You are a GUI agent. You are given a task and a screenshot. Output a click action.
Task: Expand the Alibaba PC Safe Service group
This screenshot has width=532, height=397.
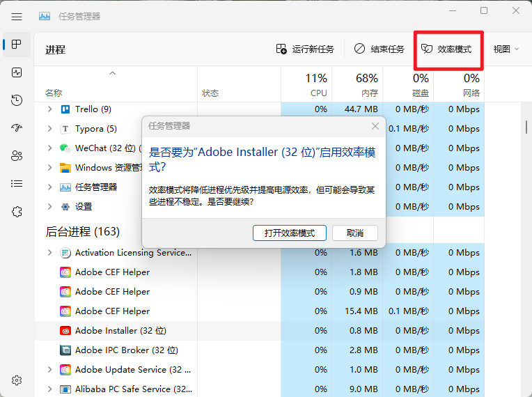click(50, 389)
